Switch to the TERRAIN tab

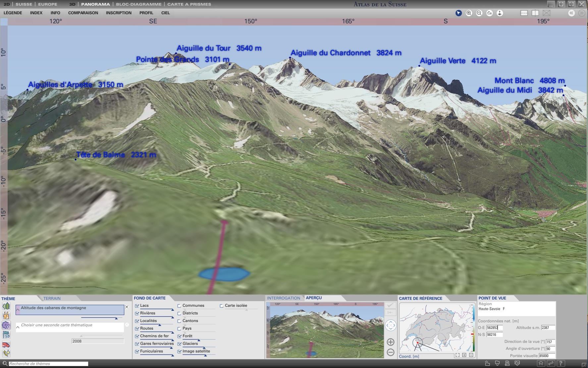52,298
